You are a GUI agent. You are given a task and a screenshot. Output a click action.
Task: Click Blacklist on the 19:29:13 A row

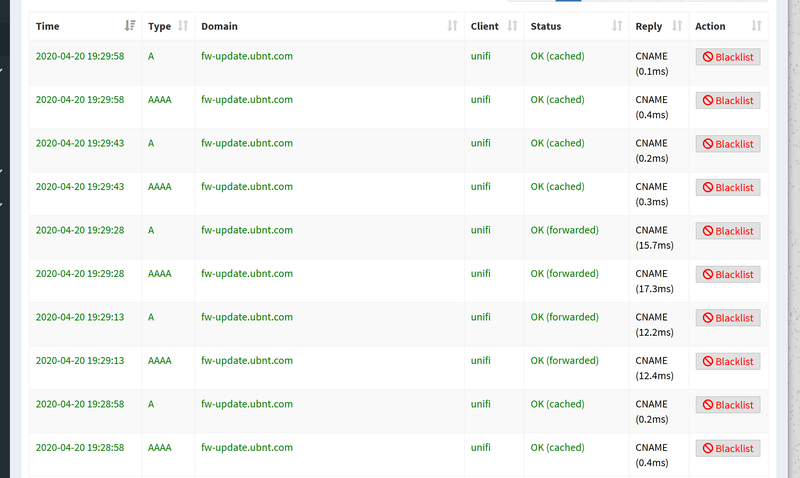pyautogui.click(x=728, y=318)
